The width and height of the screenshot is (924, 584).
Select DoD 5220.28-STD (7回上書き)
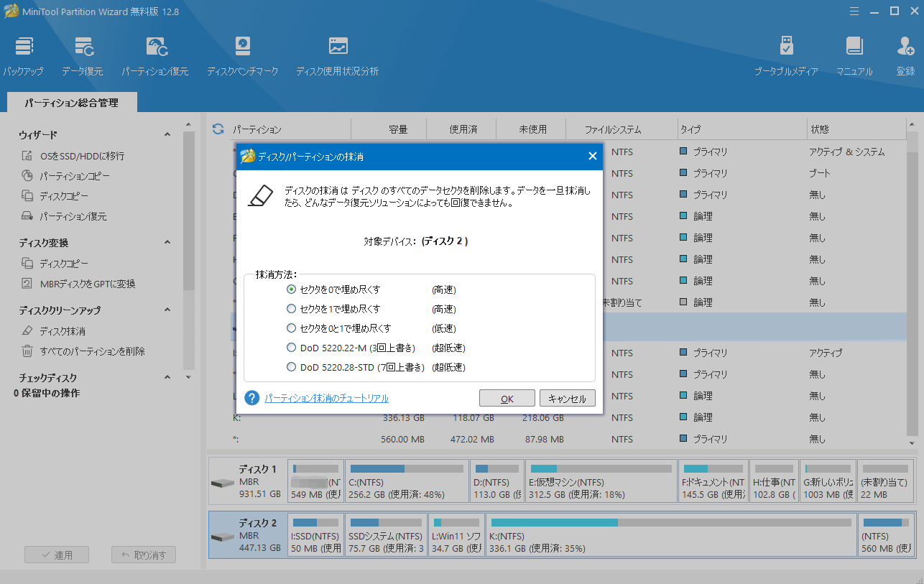tap(291, 367)
